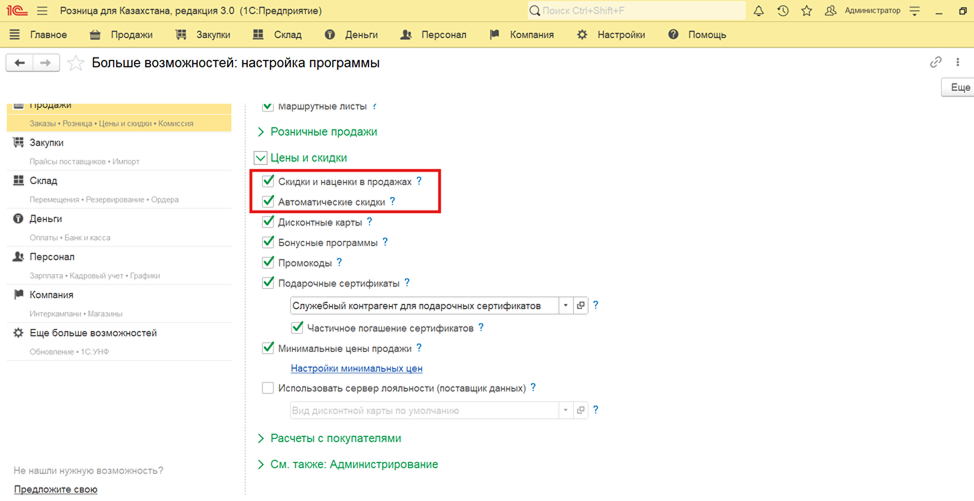Uncheck Дисконтные карты checkbox
This screenshot has height=501, width=974.
tap(268, 222)
